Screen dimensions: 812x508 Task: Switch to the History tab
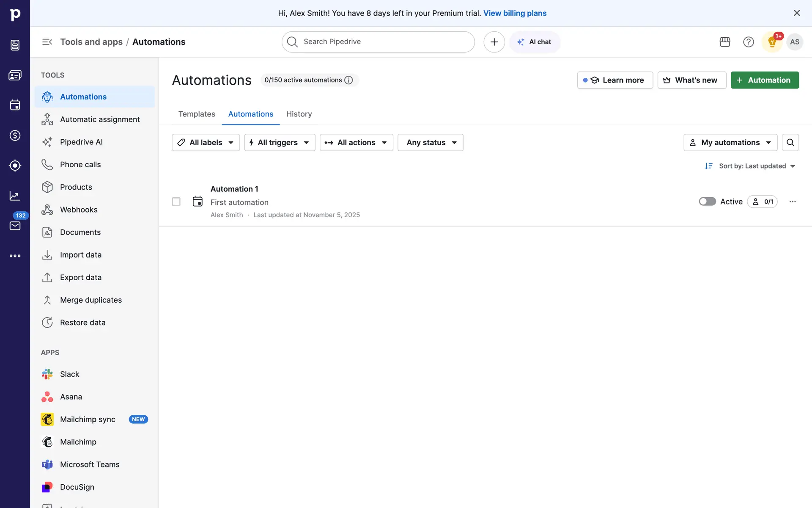point(299,114)
